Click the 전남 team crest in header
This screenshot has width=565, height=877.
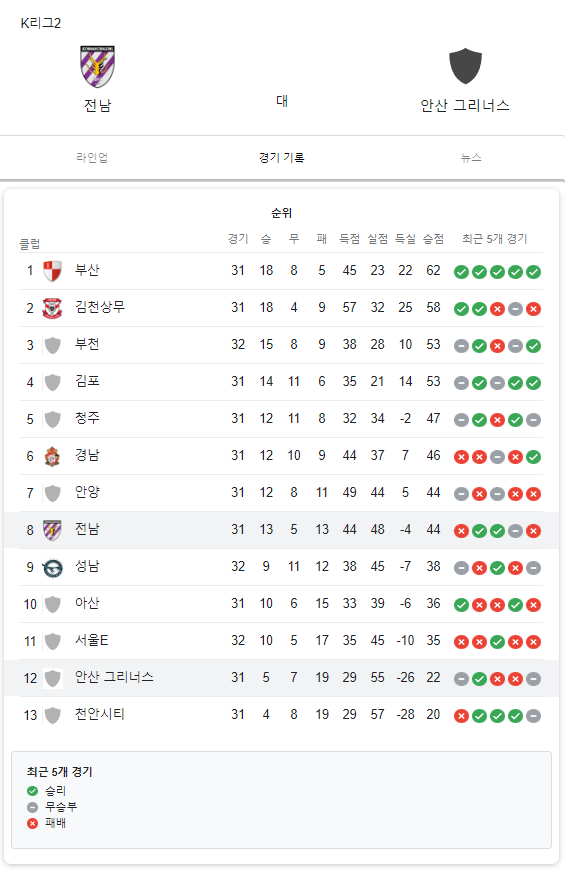pyautogui.click(x=97, y=67)
